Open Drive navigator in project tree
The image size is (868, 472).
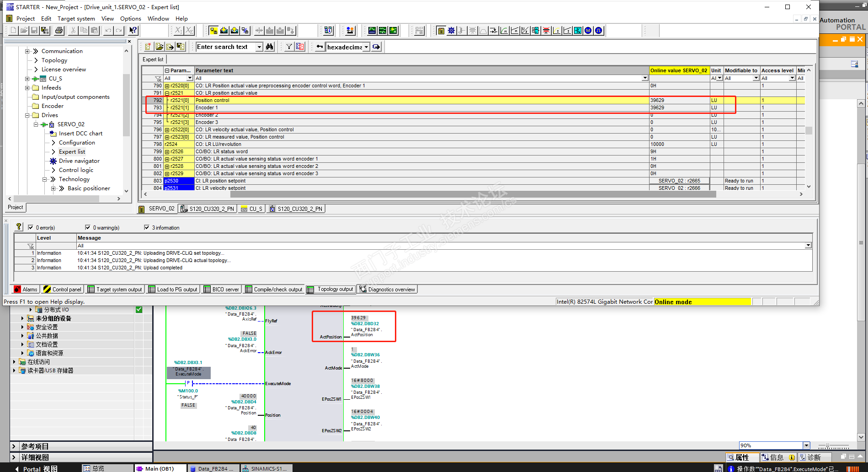pos(79,161)
